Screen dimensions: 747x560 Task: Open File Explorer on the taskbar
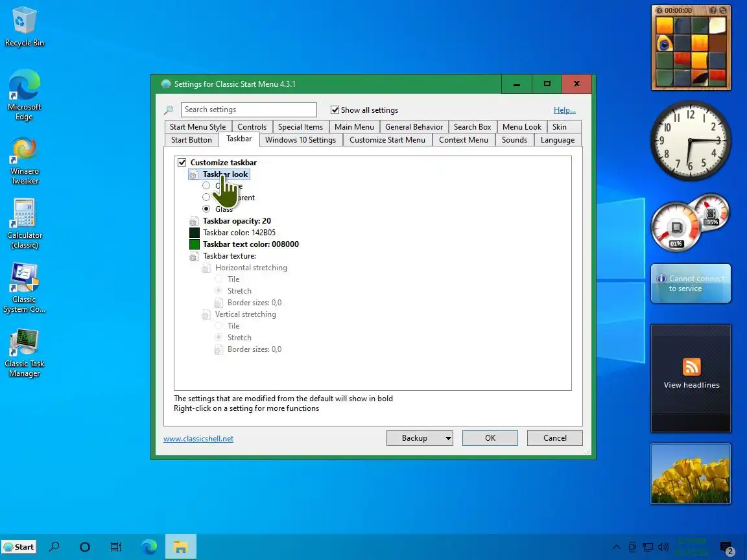[x=180, y=546]
